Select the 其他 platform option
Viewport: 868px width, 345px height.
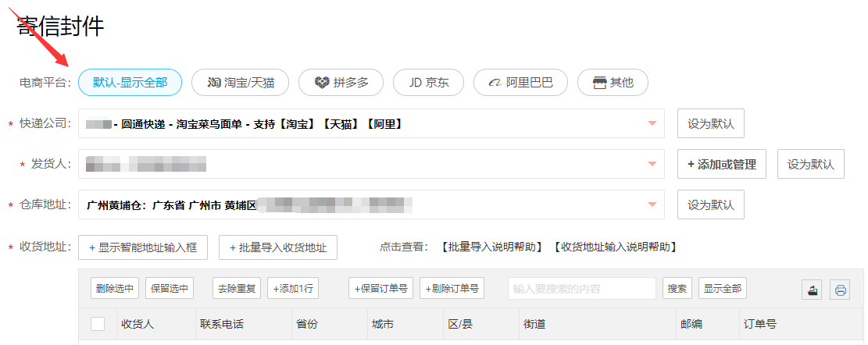613,83
